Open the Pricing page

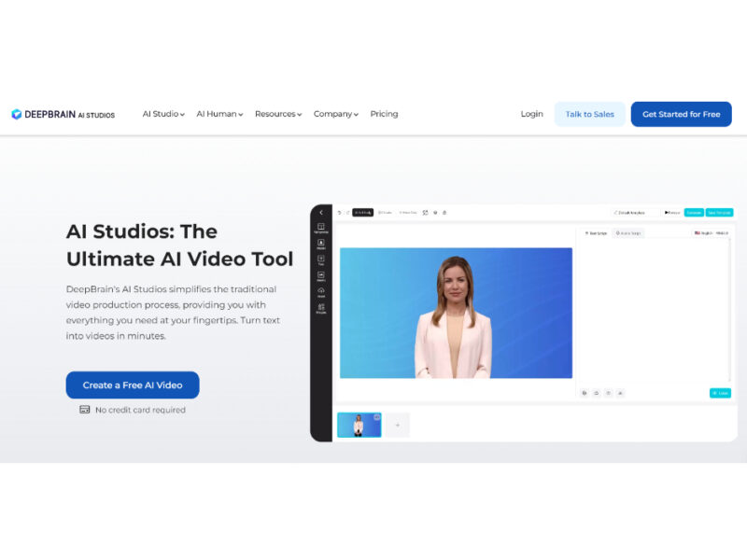pos(384,114)
